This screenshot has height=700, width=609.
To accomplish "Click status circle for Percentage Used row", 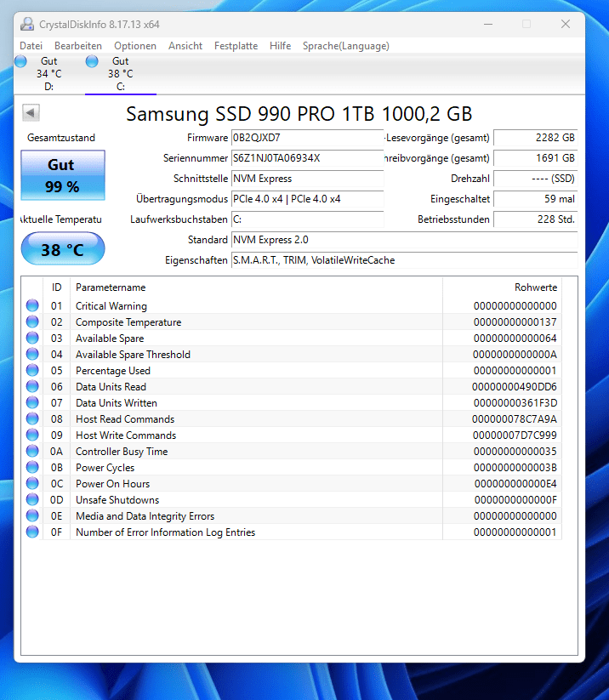I will 32,370.
